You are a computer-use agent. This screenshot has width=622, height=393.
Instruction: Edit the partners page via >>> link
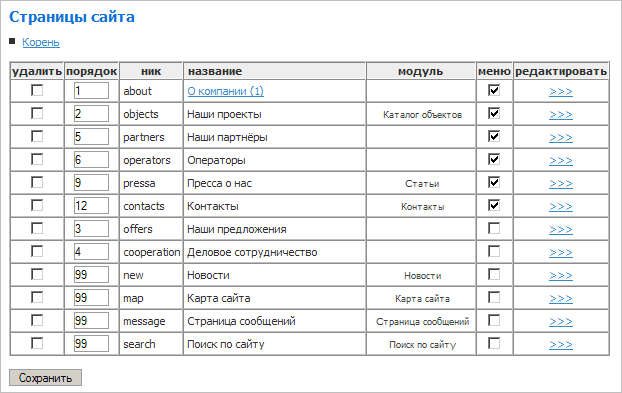[561, 138]
